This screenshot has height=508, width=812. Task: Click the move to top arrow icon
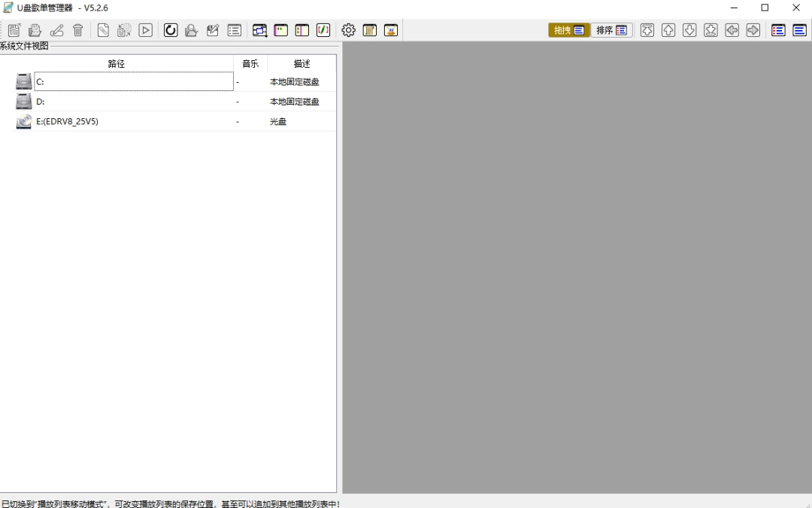(x=647, y=30)
